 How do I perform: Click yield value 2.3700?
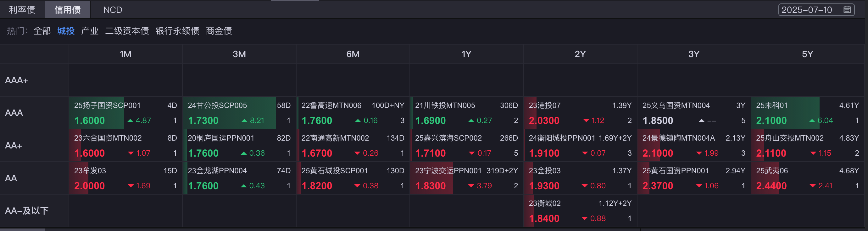click(657, 186)
